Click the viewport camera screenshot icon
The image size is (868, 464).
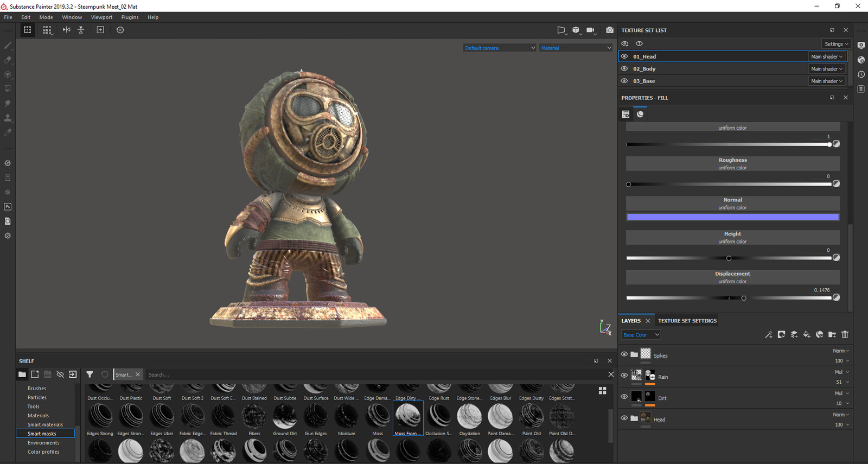(610, 30)
